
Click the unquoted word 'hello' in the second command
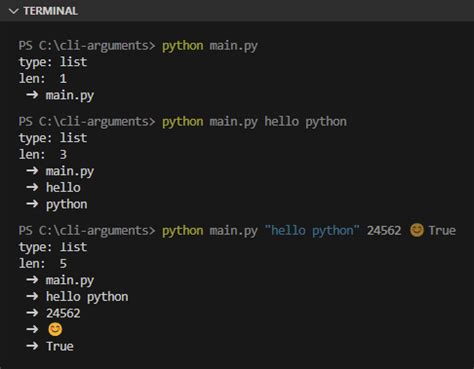[x=281, y=121]
